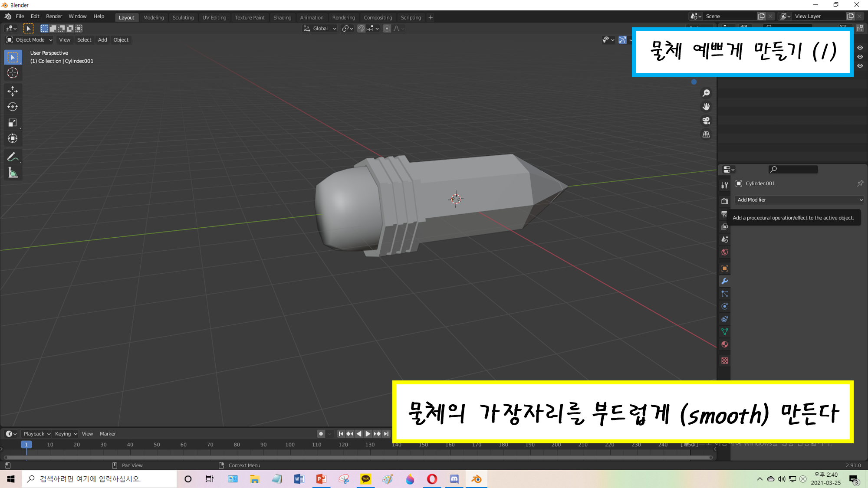Open Global transform orientation dropdown

click(320, 29)
